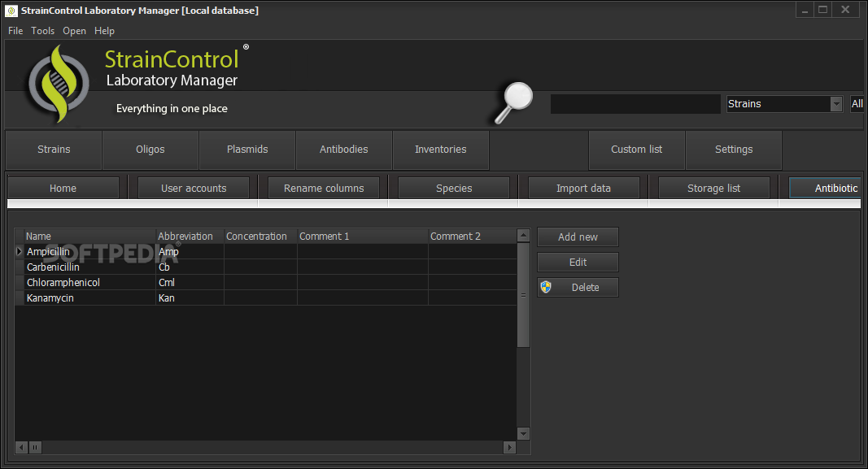Open Import data settings
Screen dimensions: 868x469
point(583,188)
